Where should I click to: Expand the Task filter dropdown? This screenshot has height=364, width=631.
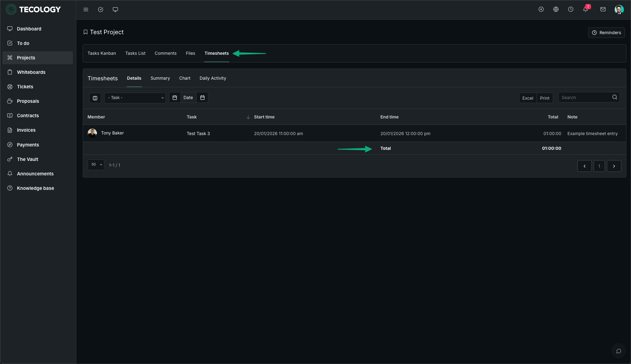click(135, 98)
